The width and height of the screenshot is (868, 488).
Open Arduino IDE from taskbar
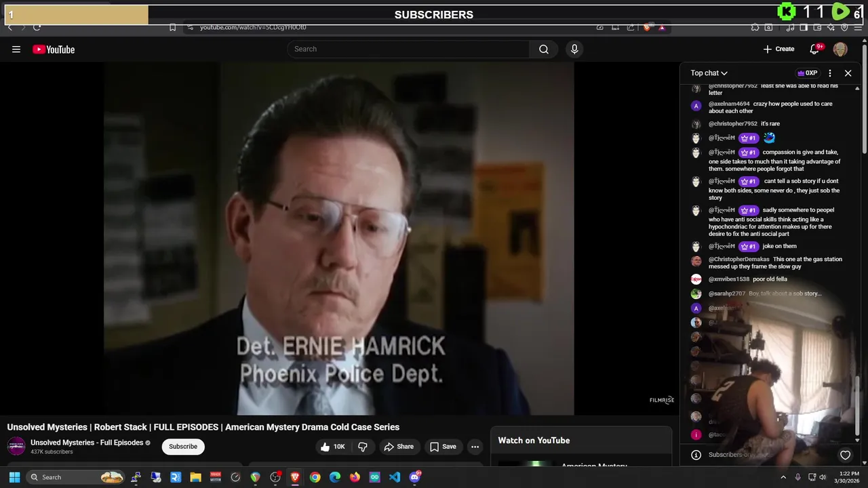(x=375, y=477)
